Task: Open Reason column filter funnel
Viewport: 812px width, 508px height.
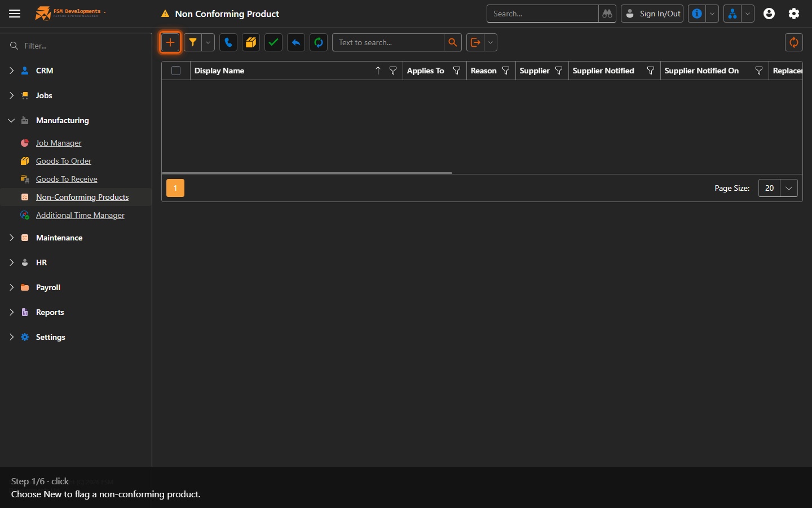Action: [506, 71]
